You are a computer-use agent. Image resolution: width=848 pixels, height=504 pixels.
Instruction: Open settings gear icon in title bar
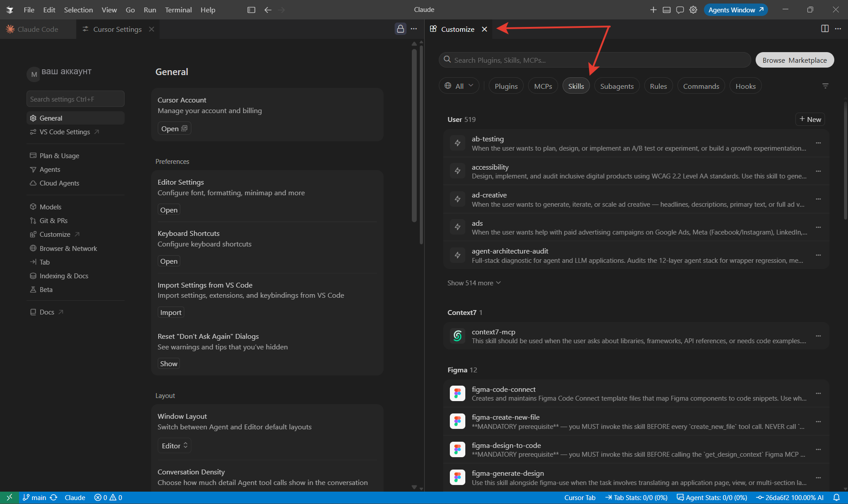693,10
